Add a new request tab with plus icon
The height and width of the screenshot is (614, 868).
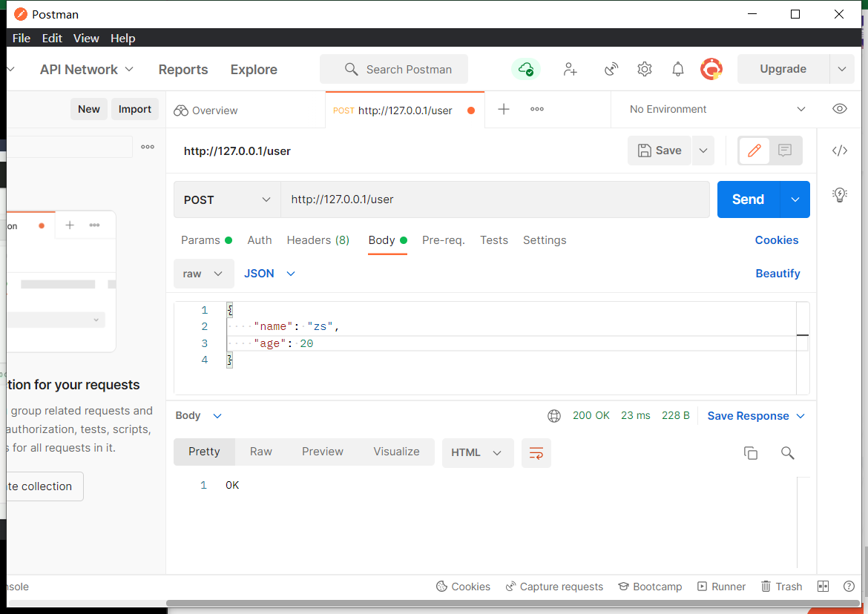pyautogui.click(x=503, y=109)
